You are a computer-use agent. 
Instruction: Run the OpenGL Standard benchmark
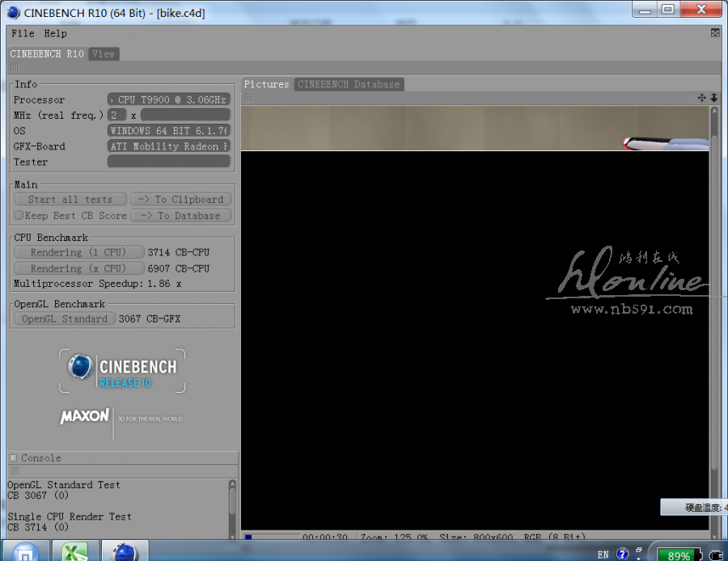[x=65, y=318]
